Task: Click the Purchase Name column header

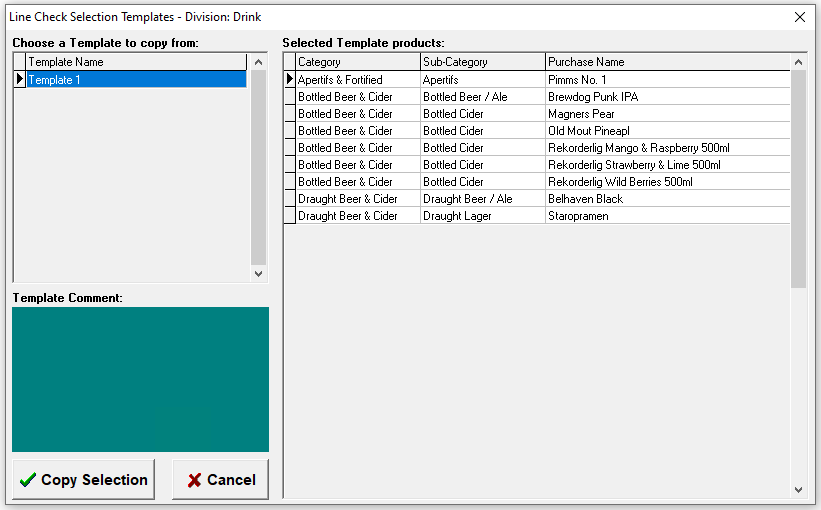Action: pos(667,62)
